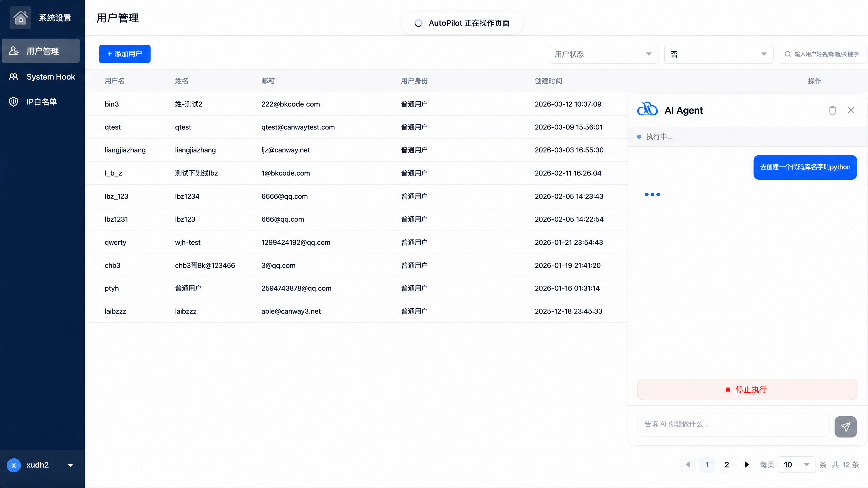868x488 pixels.
Task: Click the 操作 column header
Action: (815, 81)
